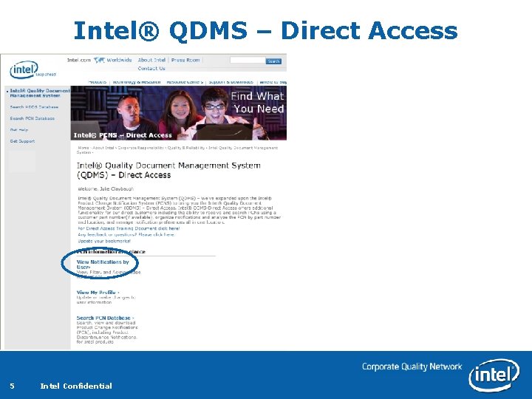The width and height of the screenshot is (532, 399).
Task: Open Search PCN Database in the page body
Action: pos(105,318)
